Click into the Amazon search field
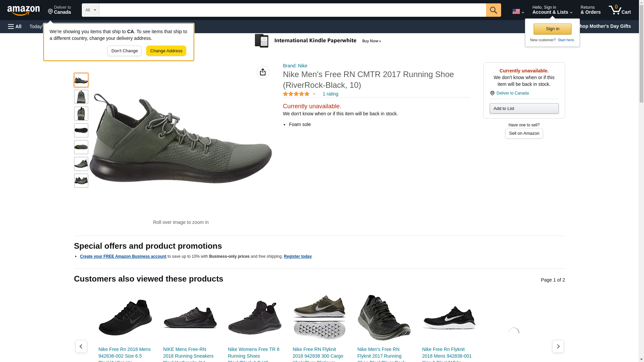This screenshot has height=362, width=644. click(x=292, y=10)
